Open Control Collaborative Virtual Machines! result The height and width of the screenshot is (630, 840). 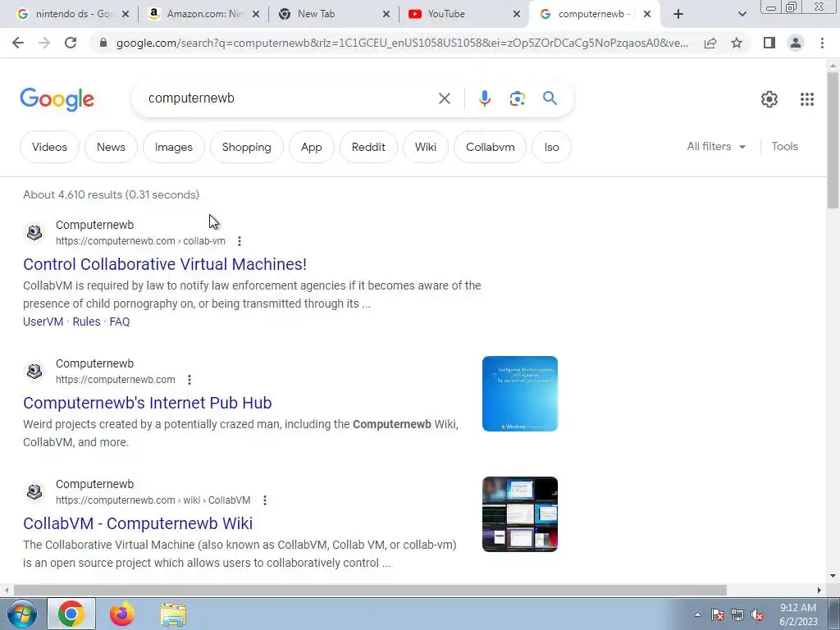(165, 264)
